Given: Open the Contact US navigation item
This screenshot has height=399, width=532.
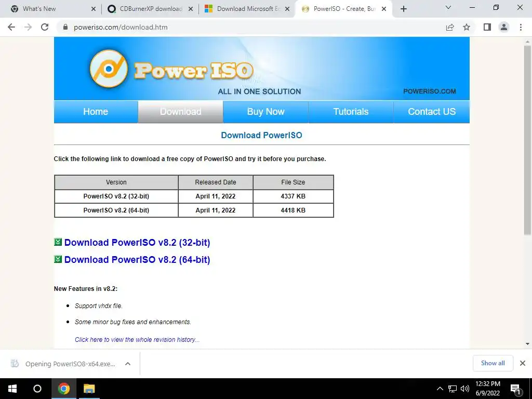Looking at the screenshot, I should click(432, 112).
